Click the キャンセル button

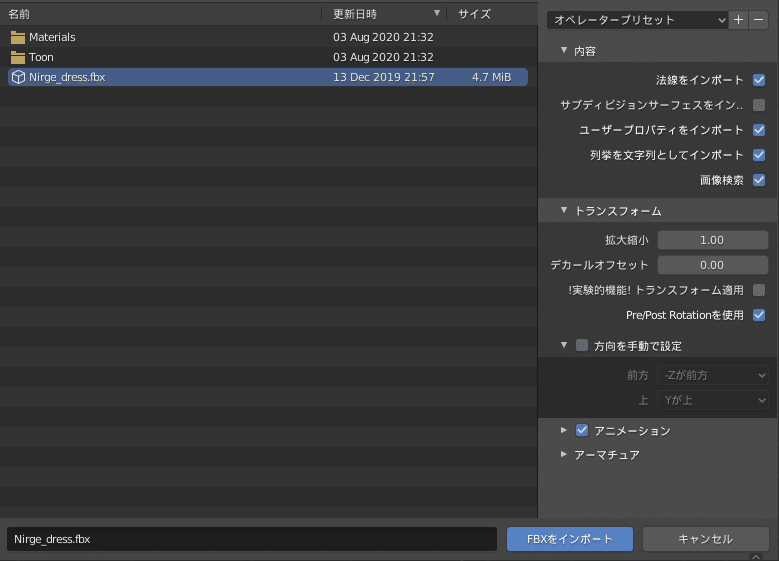point(705,539)
